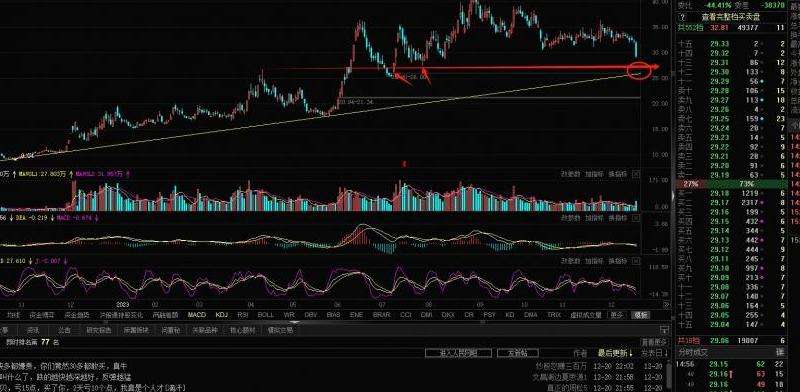
Task: Select the 29.33 sell order row
Action: tap(731, 44)
